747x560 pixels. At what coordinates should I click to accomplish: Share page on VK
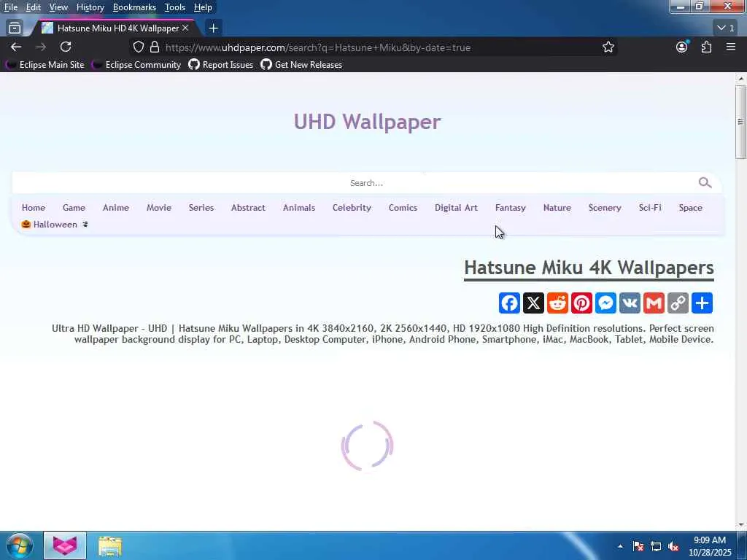pos(630,303)
